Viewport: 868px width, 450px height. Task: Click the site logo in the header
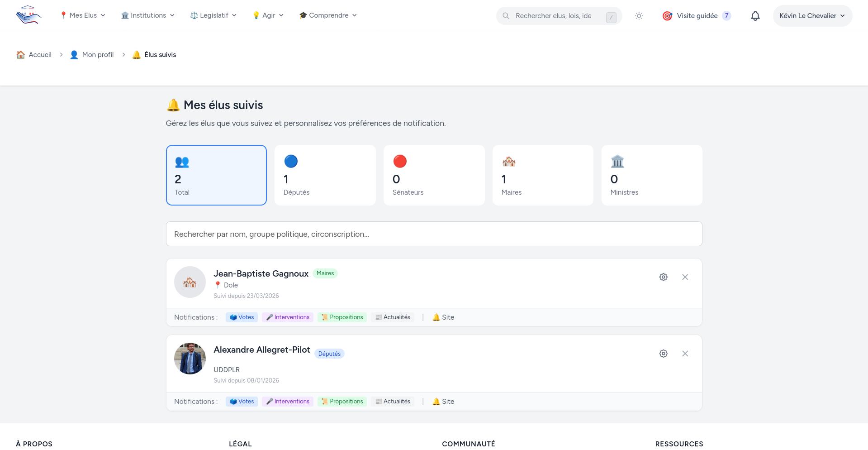click(x=28, y=15)
